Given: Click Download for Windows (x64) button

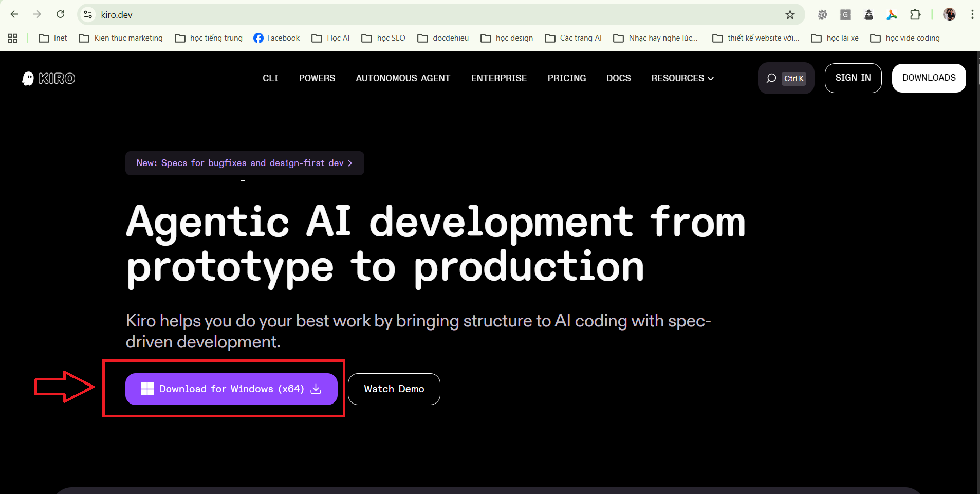Looking at the screenshot, I should [x=231, y=389].
